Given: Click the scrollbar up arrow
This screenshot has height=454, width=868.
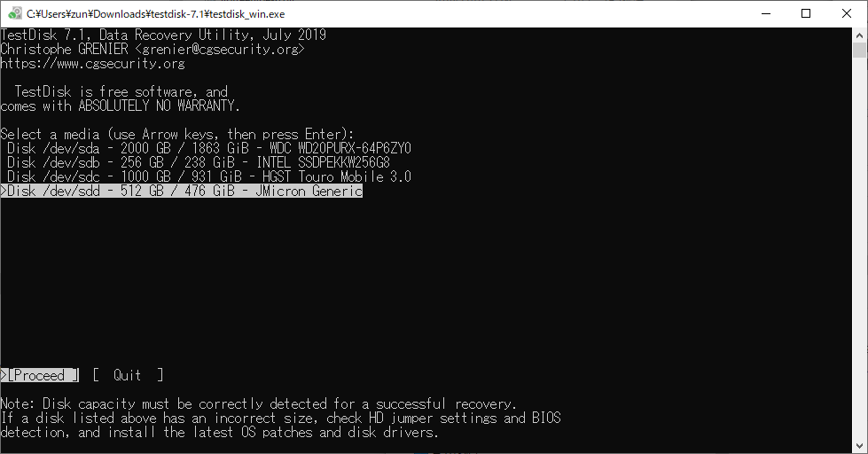Looking at the screenshot, I should (x=860, y=35).
